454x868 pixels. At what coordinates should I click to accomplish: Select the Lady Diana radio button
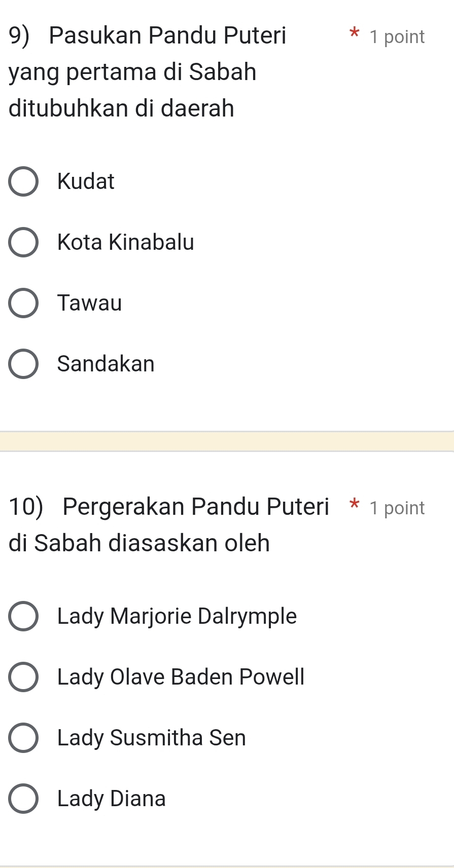pos(23,799)
